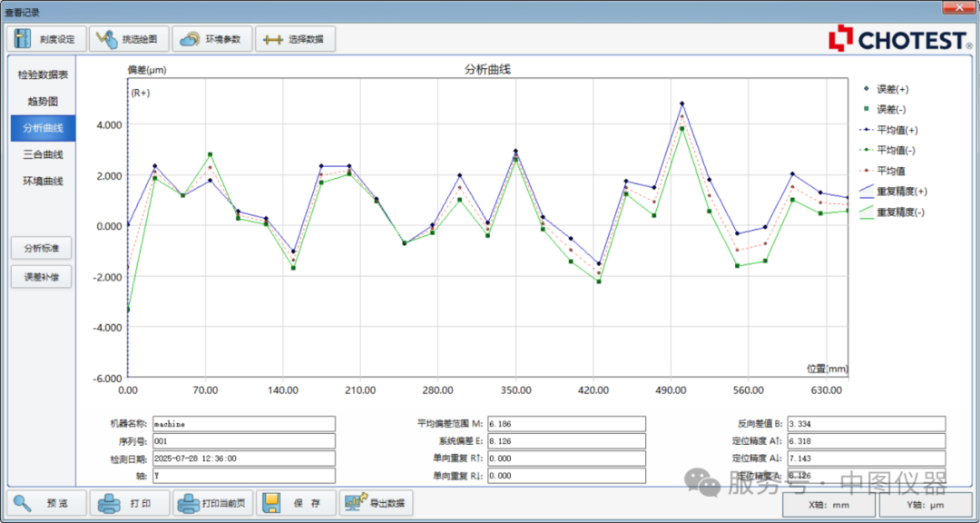
Task: Click the 刻度设定 scale settings icon
Action: pos(24,39)
